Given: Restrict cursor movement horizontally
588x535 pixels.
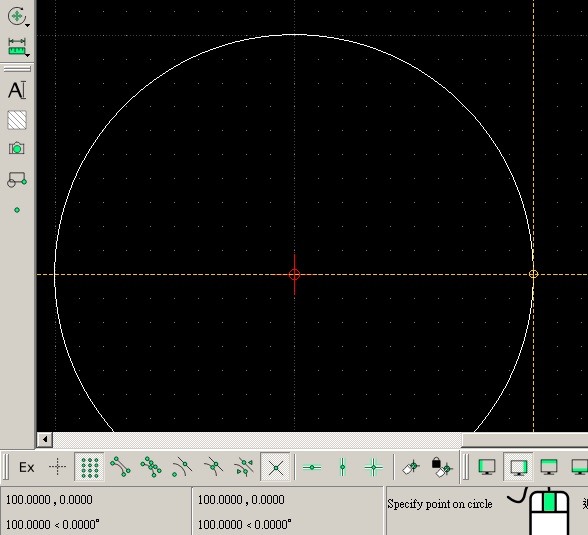Looking at the screenshot, I should [x=312, y=467].
